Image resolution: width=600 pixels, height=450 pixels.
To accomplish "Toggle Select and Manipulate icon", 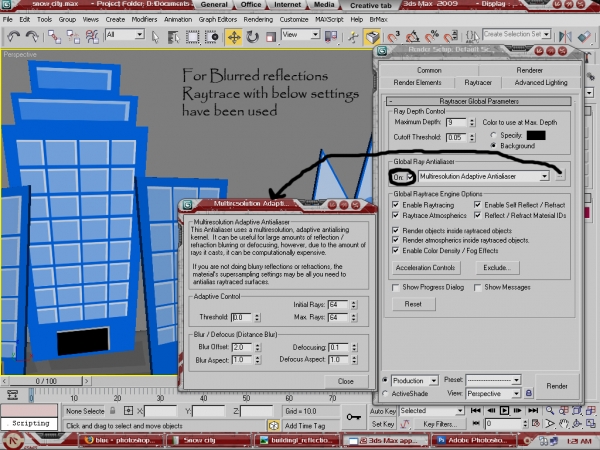I will click(x=353, y=37).
